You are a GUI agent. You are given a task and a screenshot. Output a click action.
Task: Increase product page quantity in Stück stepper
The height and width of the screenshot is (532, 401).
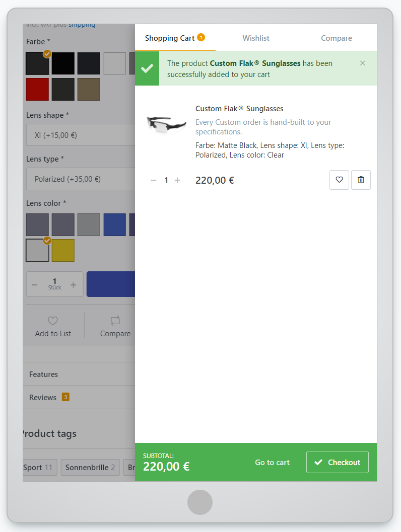(74, 285)
